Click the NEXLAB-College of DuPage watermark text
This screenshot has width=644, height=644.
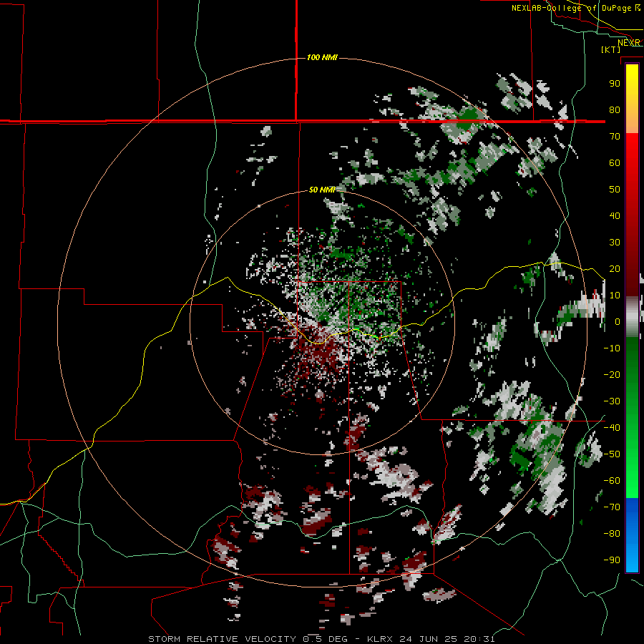[576, 8]
